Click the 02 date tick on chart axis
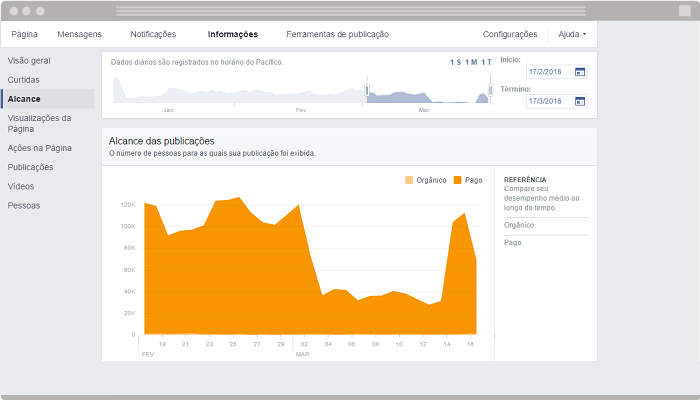The image size is (700, 400). pos(304,344)
